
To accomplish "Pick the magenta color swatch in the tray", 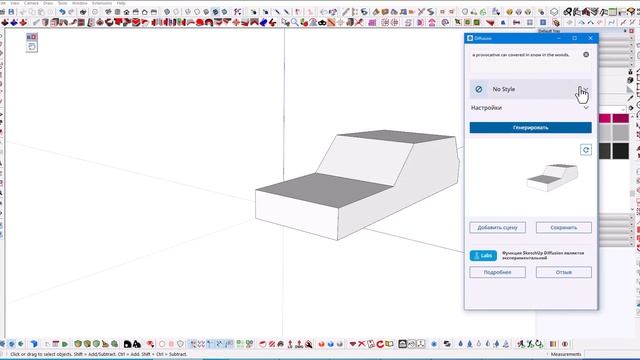I will point(620,118).
